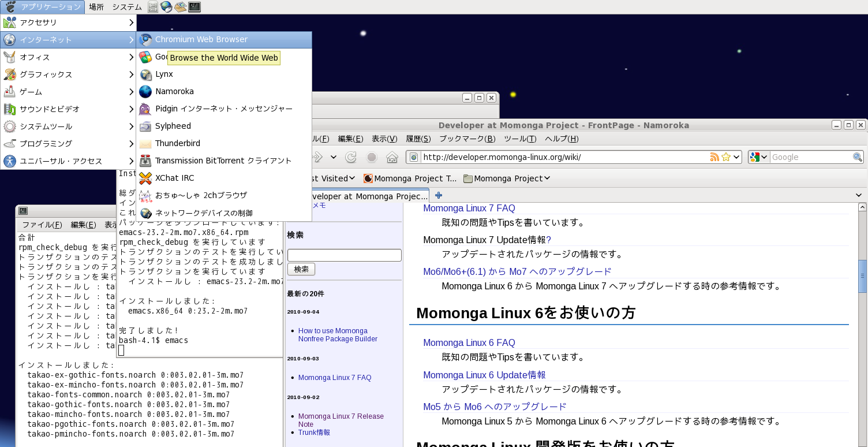Expand the グラフィックス submenu
The height and width of the screenshot is (447, 868).
point(68,74)
